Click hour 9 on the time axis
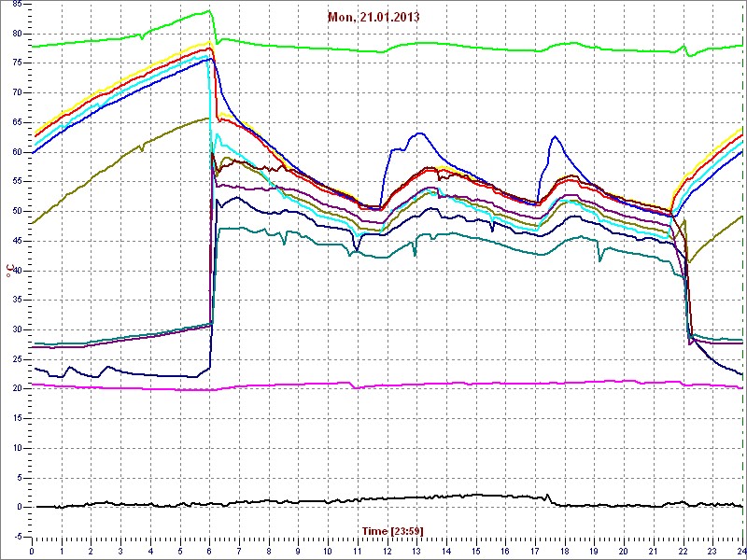 click(x=298, y=550)
